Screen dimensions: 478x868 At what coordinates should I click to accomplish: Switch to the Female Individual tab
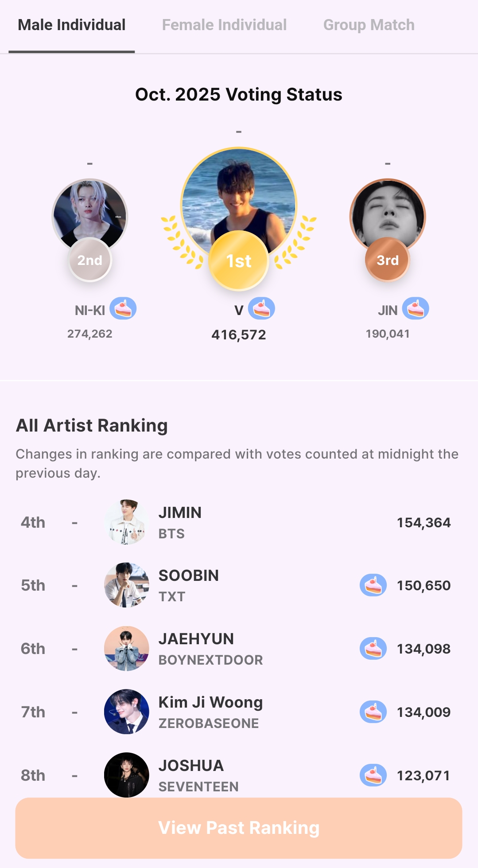tap(224, 25)
